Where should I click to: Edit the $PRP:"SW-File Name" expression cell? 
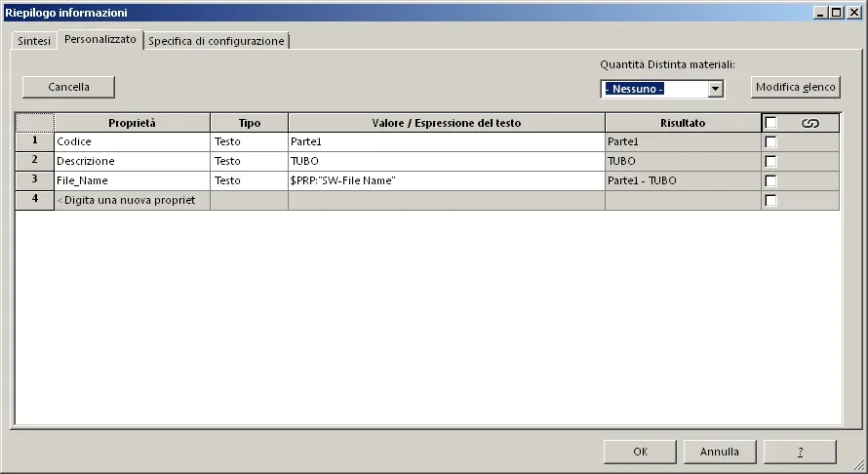tap(446, 181)
